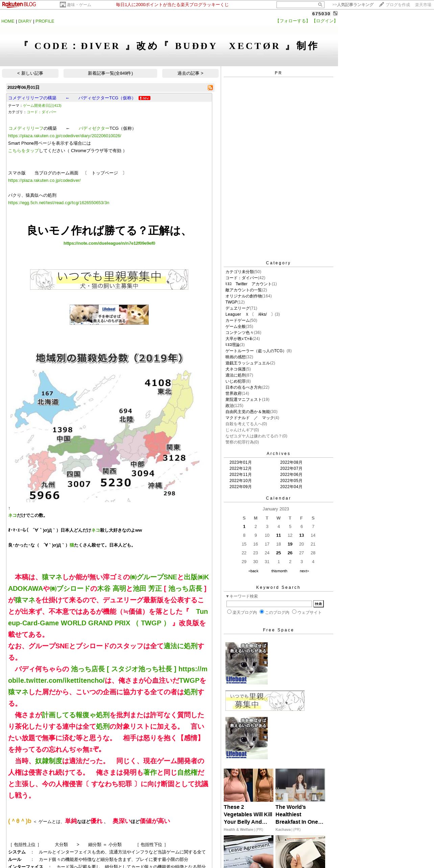The width and height of the screenshot is (434, 868).
Task: Open the 2022年12月 archive
Action: coord(240,468)
